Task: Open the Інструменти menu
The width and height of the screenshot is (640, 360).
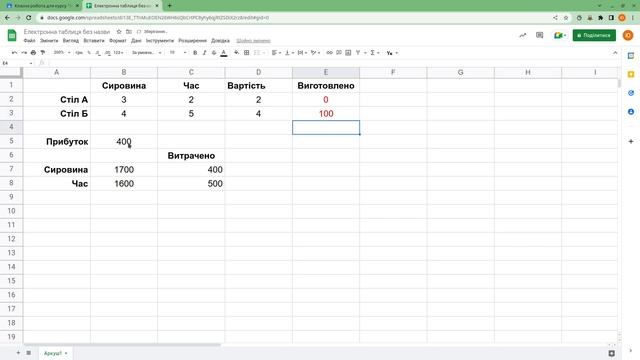Action: [160, 41]
